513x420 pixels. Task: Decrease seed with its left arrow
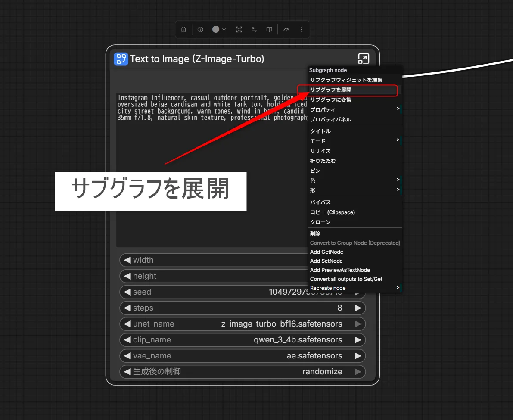pos(127,292)
